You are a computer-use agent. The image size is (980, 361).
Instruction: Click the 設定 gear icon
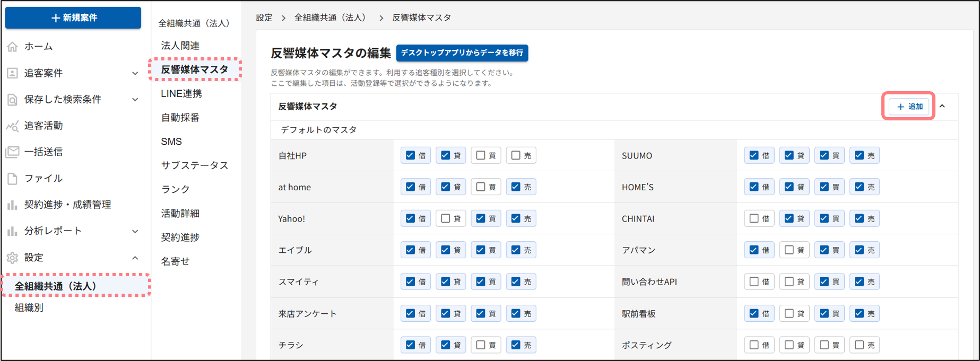(x=12, y=258)
